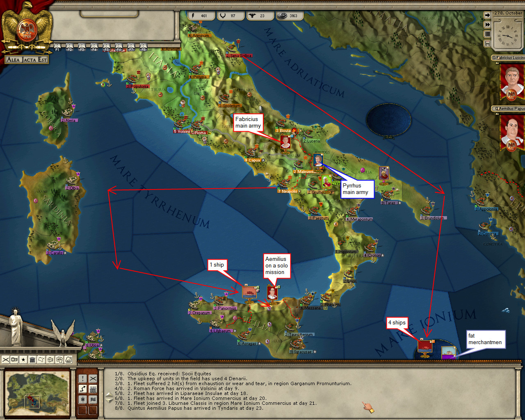The width and height of the screenshot is (525, 420).
Task: Click the next-turn single arrow button
Action: (487, 15)
